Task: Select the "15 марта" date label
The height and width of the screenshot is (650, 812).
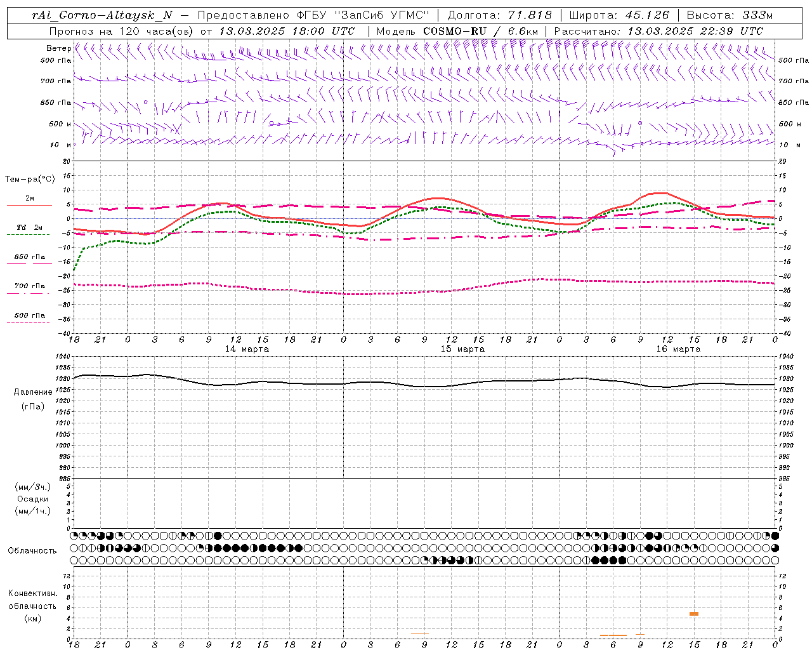Action: 462,349
